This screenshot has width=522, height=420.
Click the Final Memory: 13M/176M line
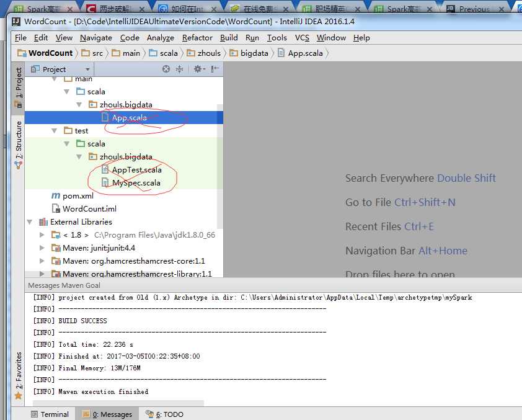[x=87, y=368]
